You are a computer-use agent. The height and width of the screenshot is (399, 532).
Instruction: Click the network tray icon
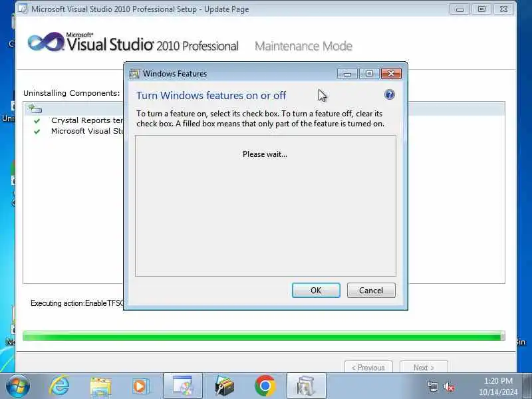point(433,386)
